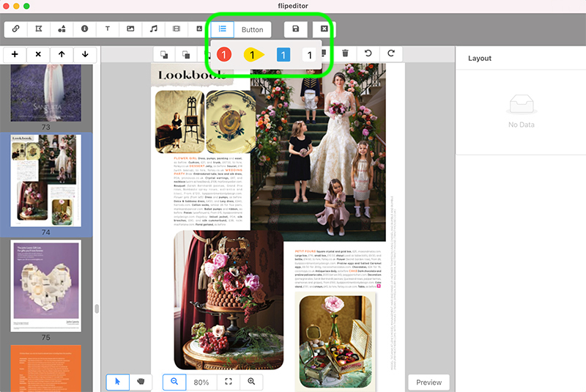
Task: Select the flag-shaped area tool
Action: 39,29
